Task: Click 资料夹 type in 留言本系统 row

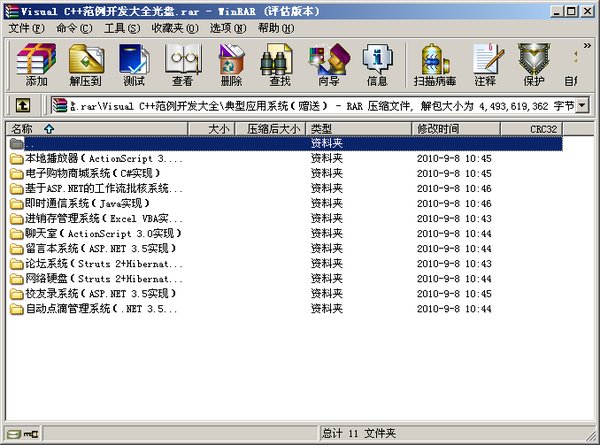Action: [326, 249]
